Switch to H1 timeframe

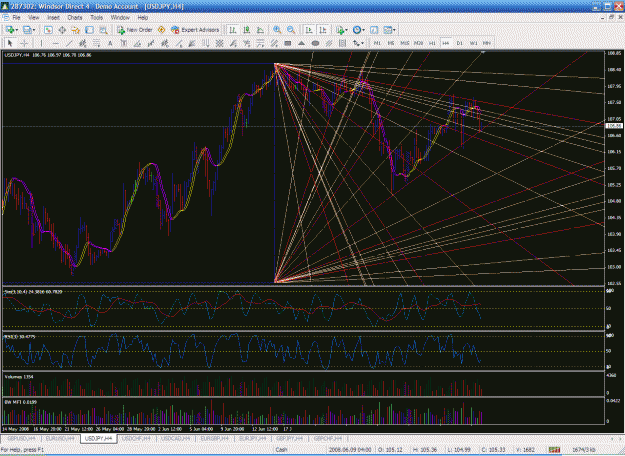pyautogui.click(x=432, y=43)
